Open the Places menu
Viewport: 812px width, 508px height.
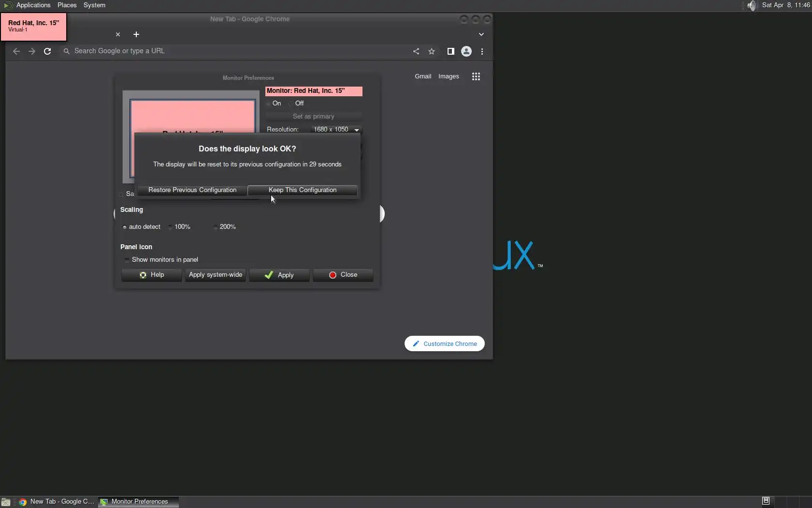point(67,5)
